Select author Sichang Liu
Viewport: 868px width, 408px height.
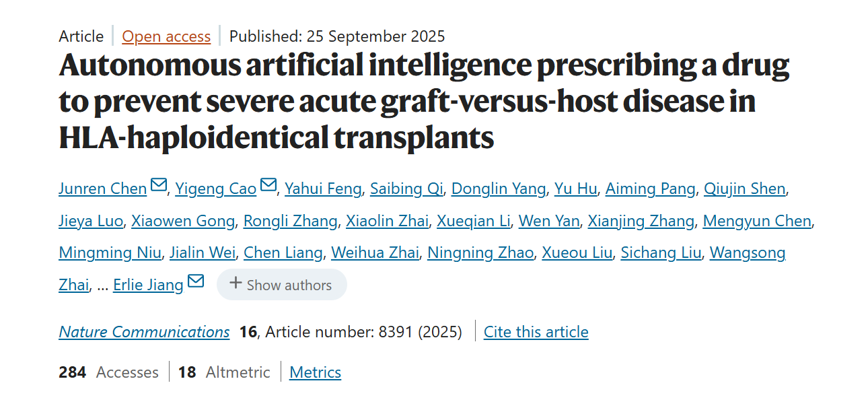click(661, 253)
